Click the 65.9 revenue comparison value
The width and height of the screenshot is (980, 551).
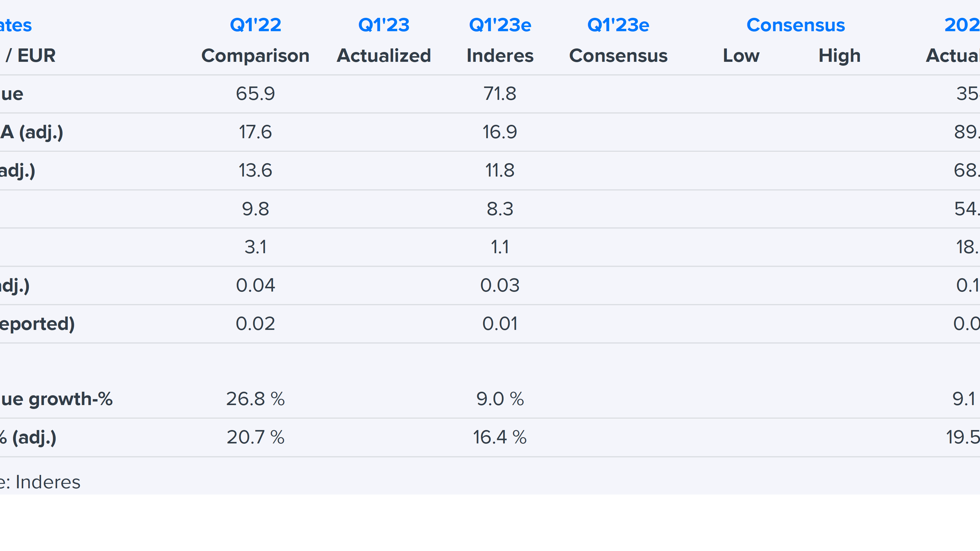point(255,94)
